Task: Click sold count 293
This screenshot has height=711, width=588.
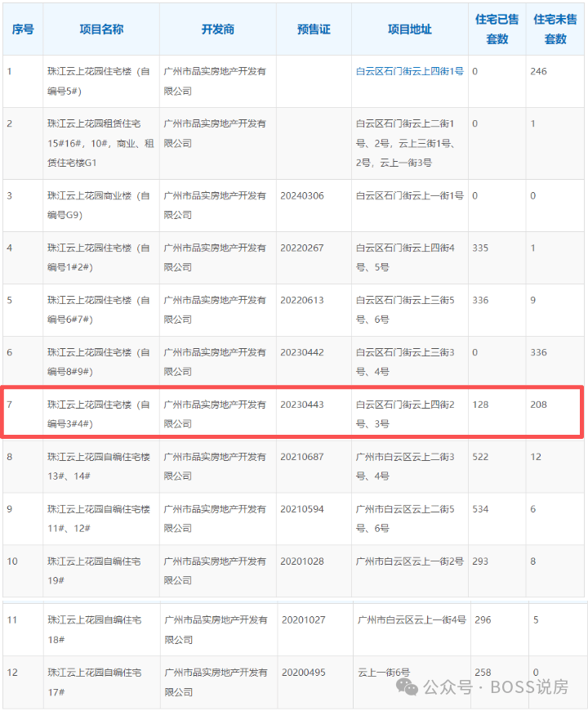Action: 480,561
